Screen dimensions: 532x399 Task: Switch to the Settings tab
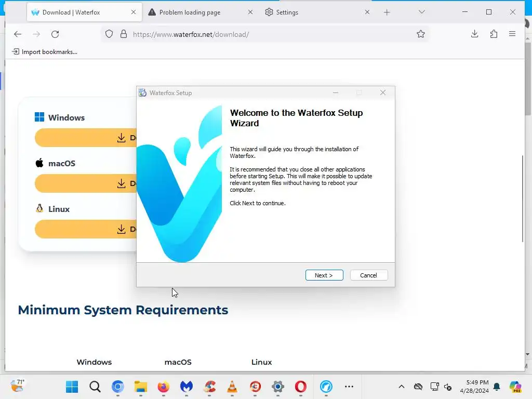317,12
